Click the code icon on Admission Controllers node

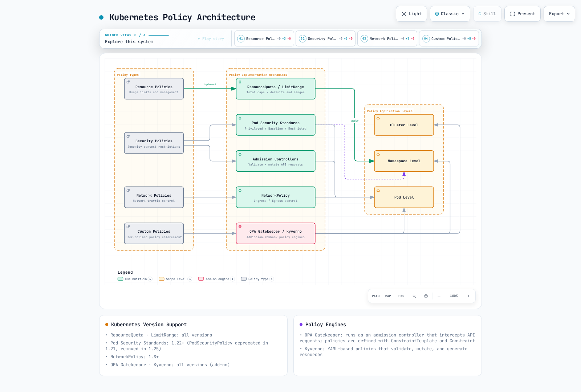tap(240, 154)
